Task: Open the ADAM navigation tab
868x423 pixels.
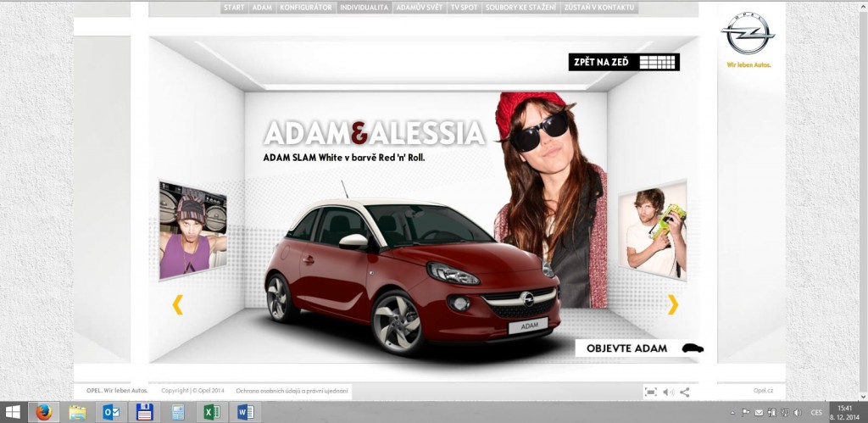Action: click(x=262, y=7)
